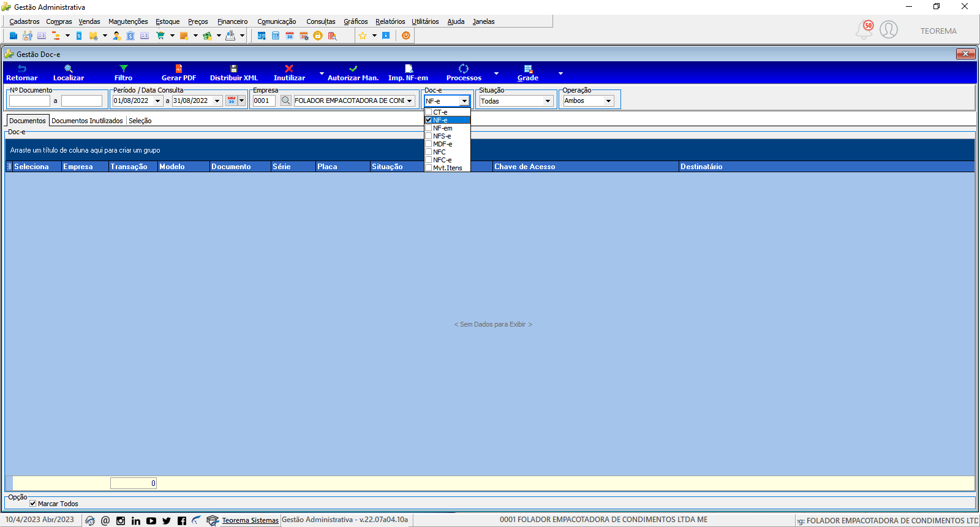
Task: Click the Grade toolbar button
Action: (x=528, y=73)
